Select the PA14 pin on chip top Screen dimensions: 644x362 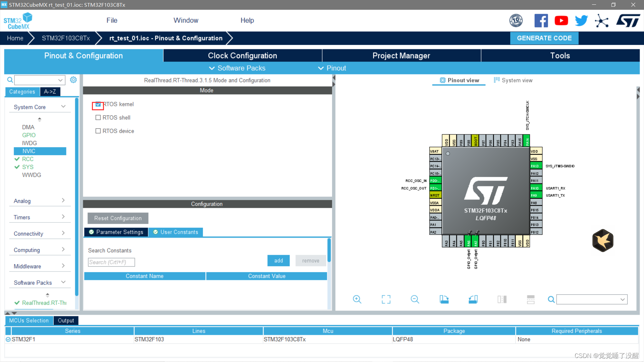pyautogui.click(x=527, y=141)
